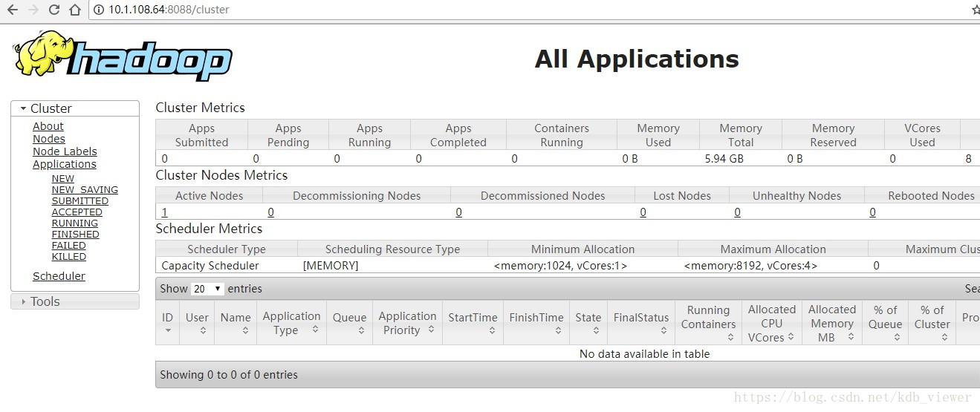Click the Decommissioning Nodes count 0
The height and width of the screenshot is (412, 980).
coord(271,212)
